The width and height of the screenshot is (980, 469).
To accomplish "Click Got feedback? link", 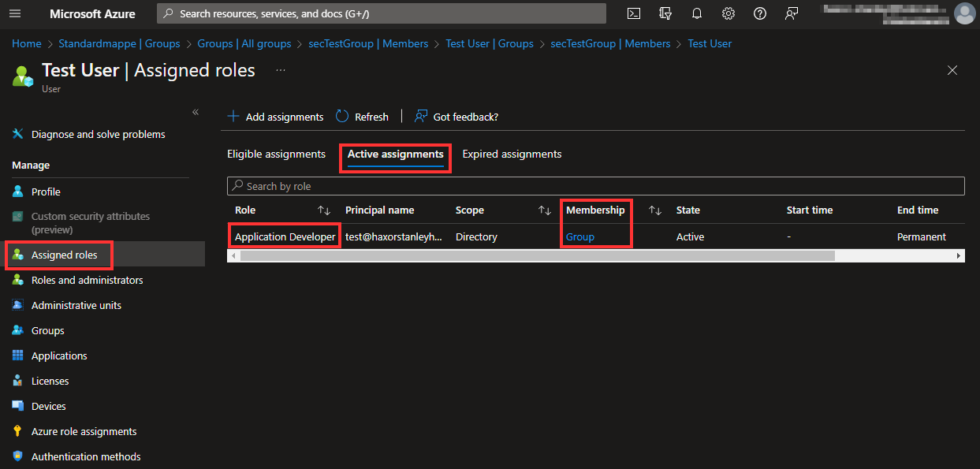I will pos(456,117).
